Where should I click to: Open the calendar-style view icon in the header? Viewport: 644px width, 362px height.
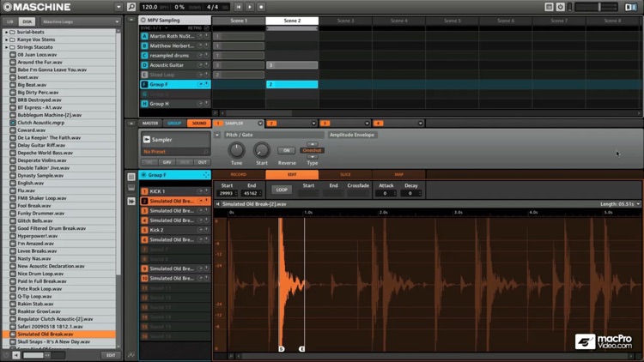pyautogui.click(x=549, y=7)
